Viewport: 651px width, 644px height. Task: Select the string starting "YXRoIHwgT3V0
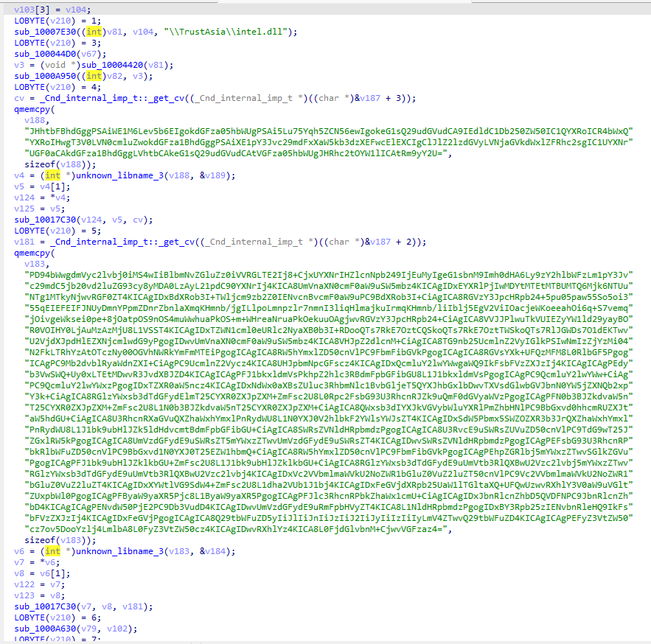click(328, 142)
